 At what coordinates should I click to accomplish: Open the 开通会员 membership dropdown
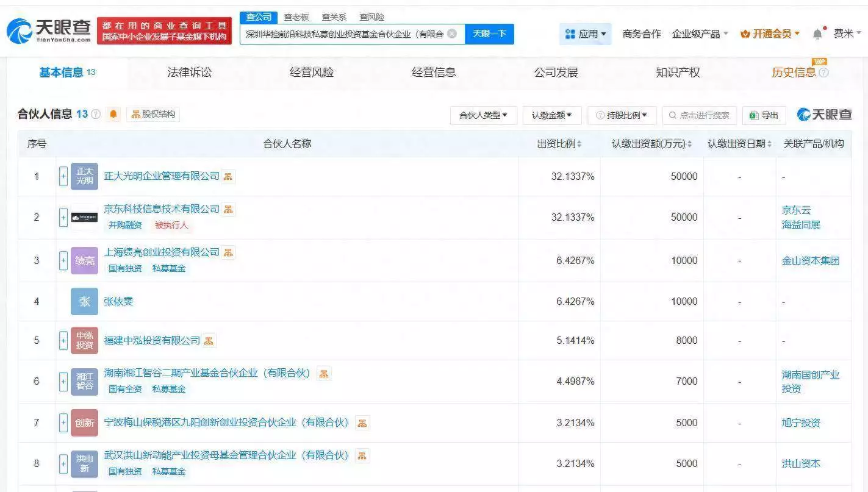click(x=770, y=34)
